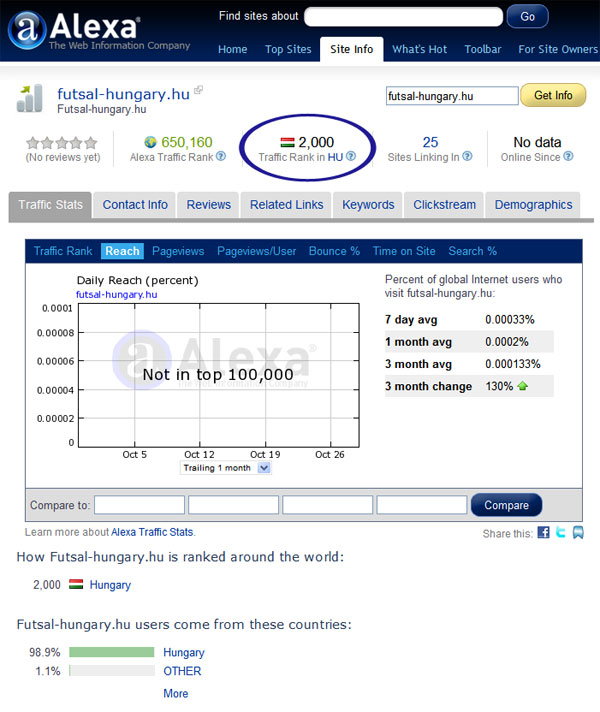Click the Alexa logo icon
This screenshot has width=600, height=712.
[27, 30]
